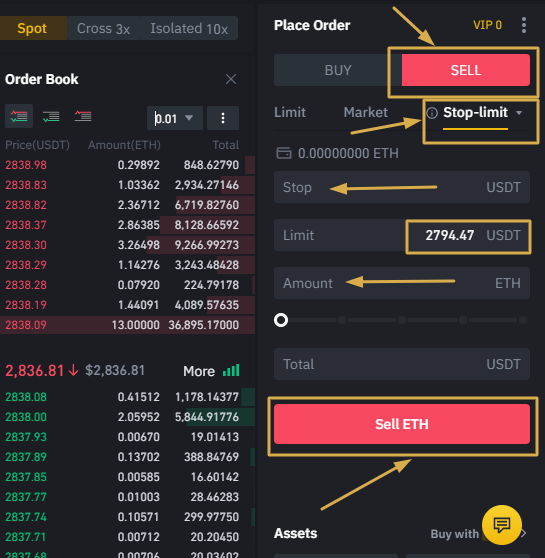Open order book more options menu
This screenshot has height=558, width=545.
coord(223,118)
